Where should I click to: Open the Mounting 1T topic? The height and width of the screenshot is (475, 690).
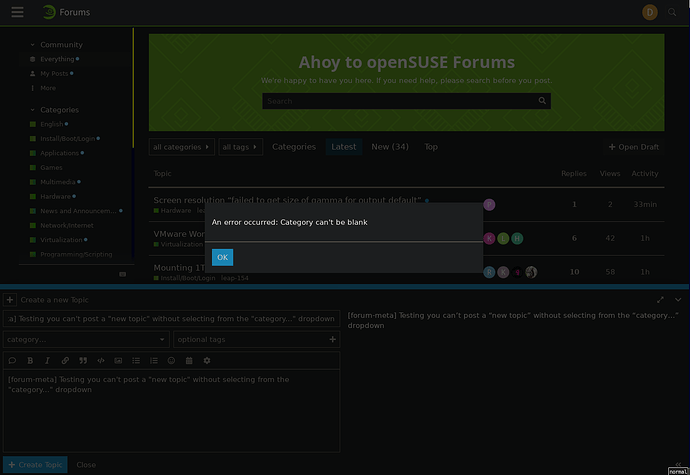tap(179, 268)
